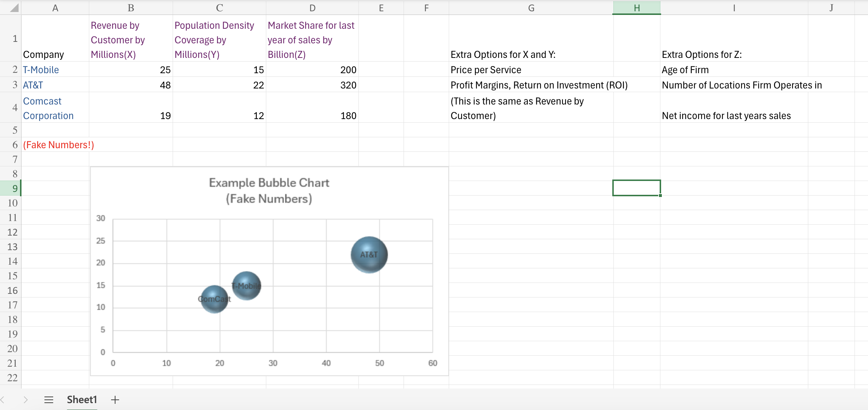Click chart Y-axis label 25
The image size is (868, 410).
click(101, 241)
